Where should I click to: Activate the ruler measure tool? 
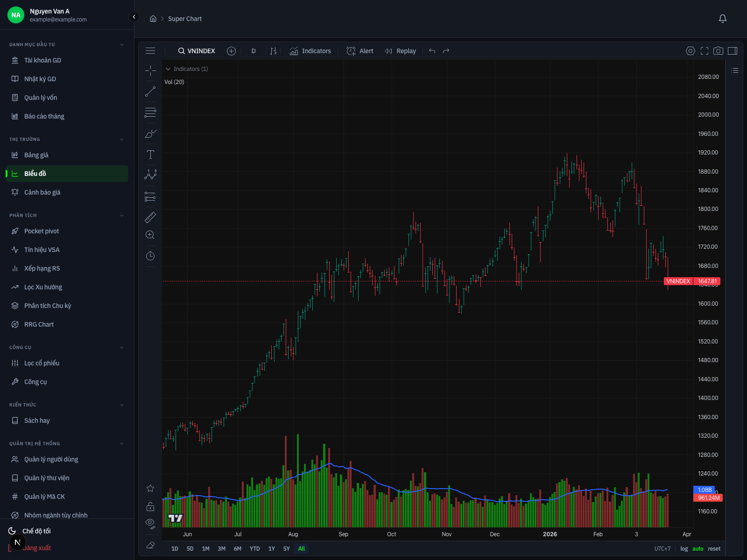(150, 217)
